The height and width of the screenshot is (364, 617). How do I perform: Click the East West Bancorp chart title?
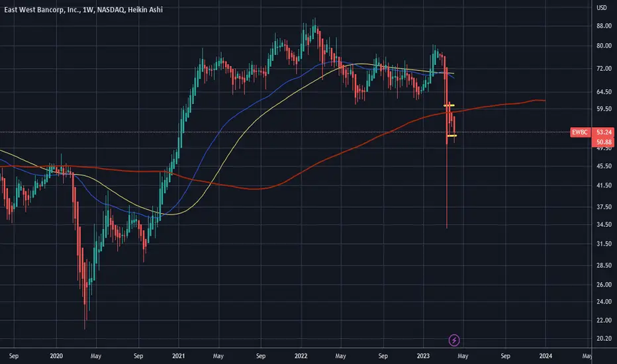click(x=83, y=9)
